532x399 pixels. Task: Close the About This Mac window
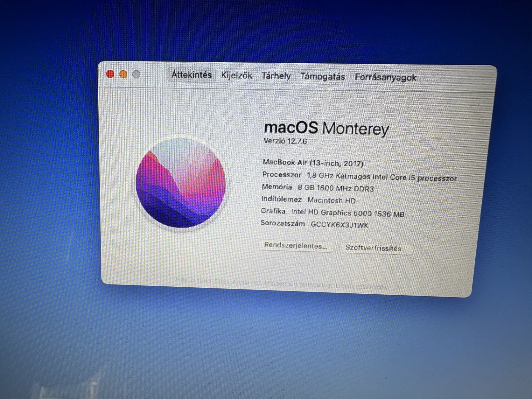click(110, 74)
